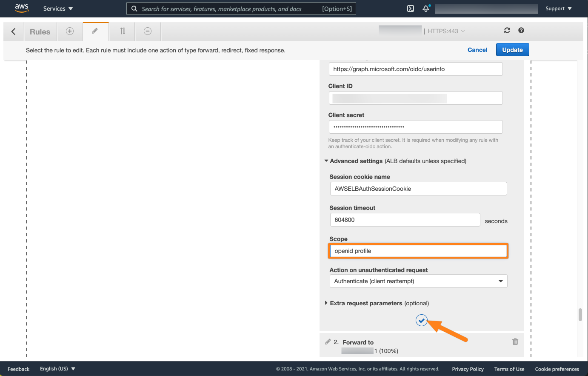Click the Update button
The image size is (588, 376).
[512, 50]
